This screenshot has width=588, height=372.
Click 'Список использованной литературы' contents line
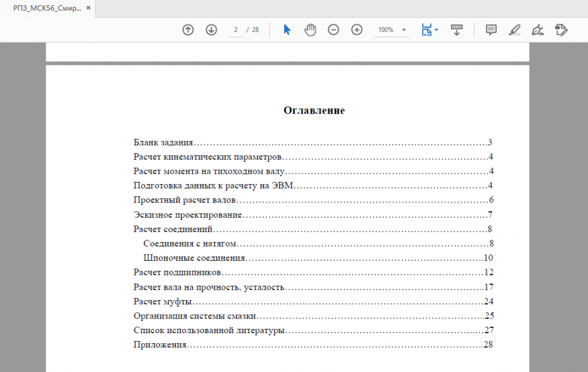(x=209, y=330)
